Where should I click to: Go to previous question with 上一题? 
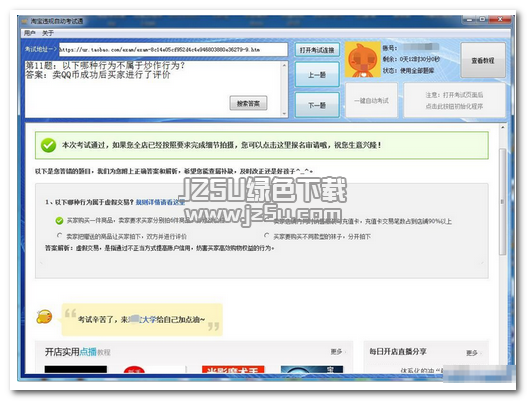click(x=317, y=75)
